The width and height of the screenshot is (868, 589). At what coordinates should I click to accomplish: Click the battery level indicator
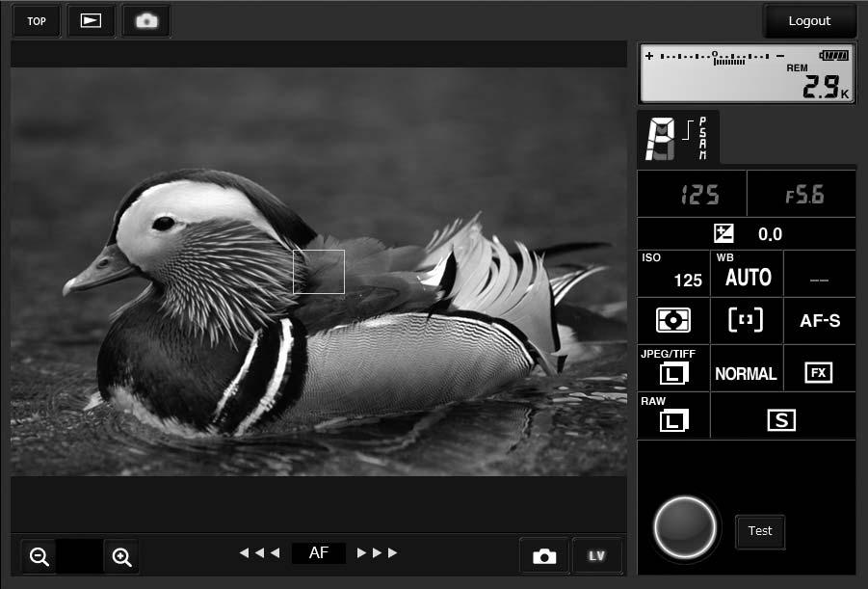pos(834,55)
